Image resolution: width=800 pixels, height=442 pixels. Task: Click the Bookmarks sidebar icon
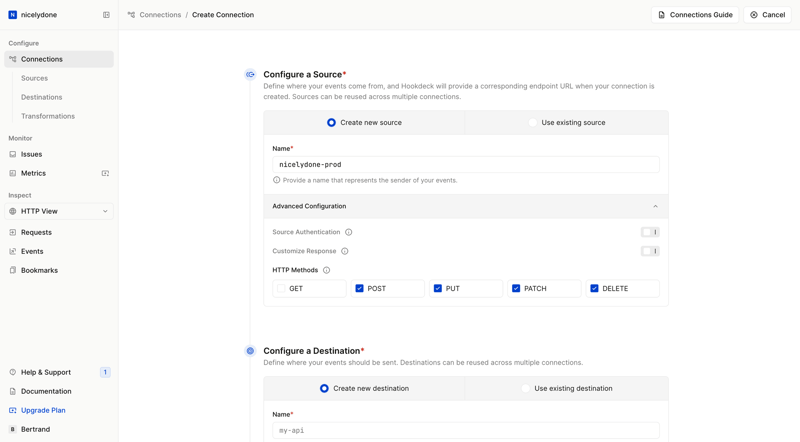click(x=13, y=270)
